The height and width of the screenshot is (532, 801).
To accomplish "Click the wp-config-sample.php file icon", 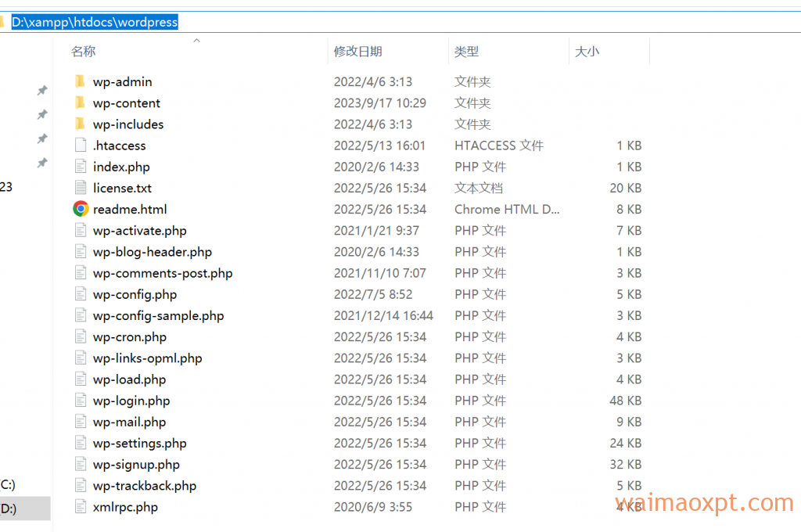I will (81, 316).
